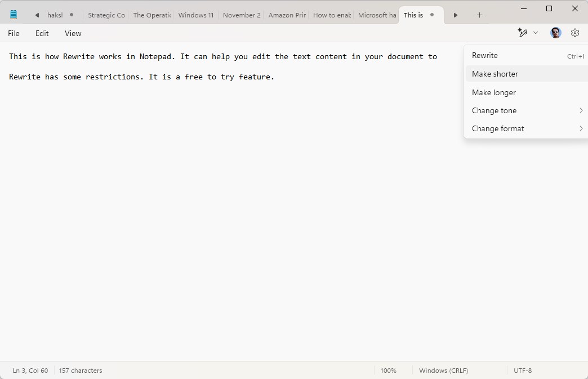Switch to the November 2 tab
Image resolution: width=588 pixels, height=379 pixels.
click(242, 15)
